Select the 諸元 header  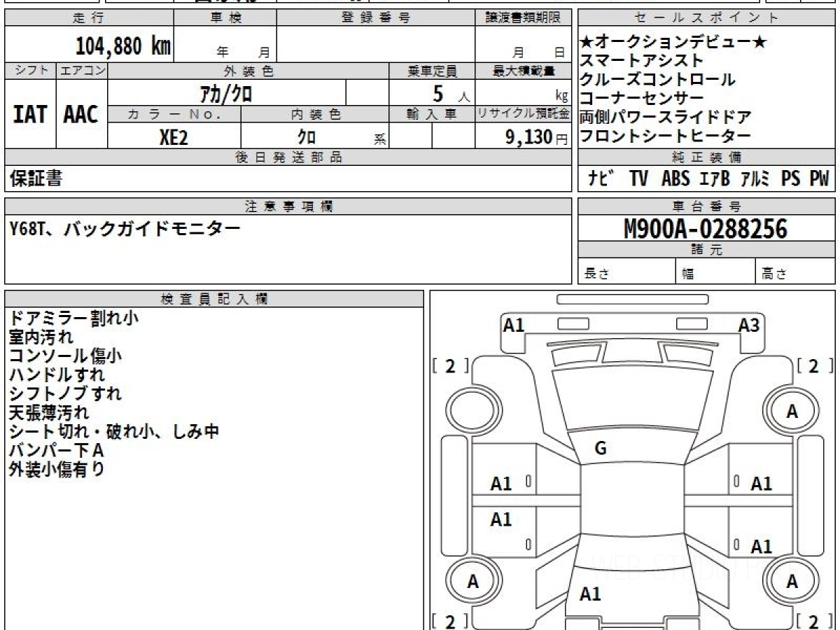(x=706, y=250)
